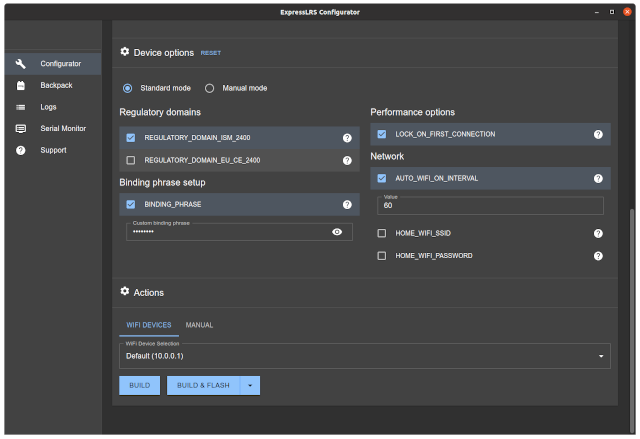Go to the Backpack menu label
The image size is (640, 439).
coord(56,85)
